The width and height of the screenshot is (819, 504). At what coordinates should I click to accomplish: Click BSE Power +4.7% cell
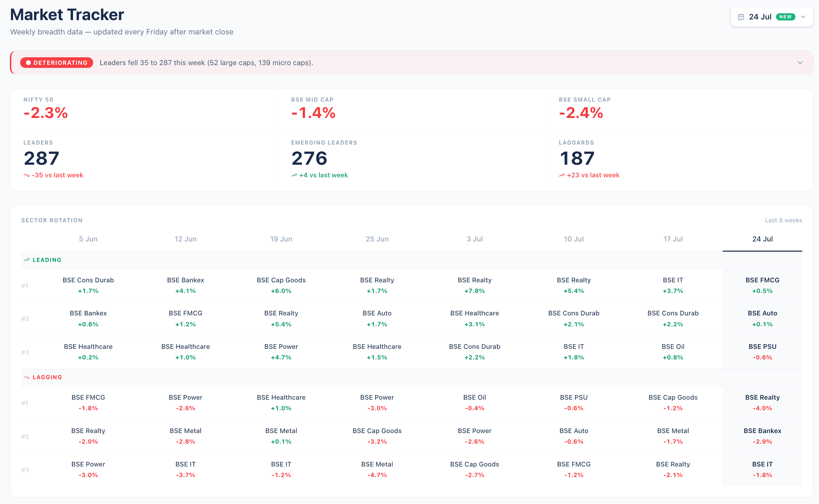pyautogui.click(x=281, y=352)
